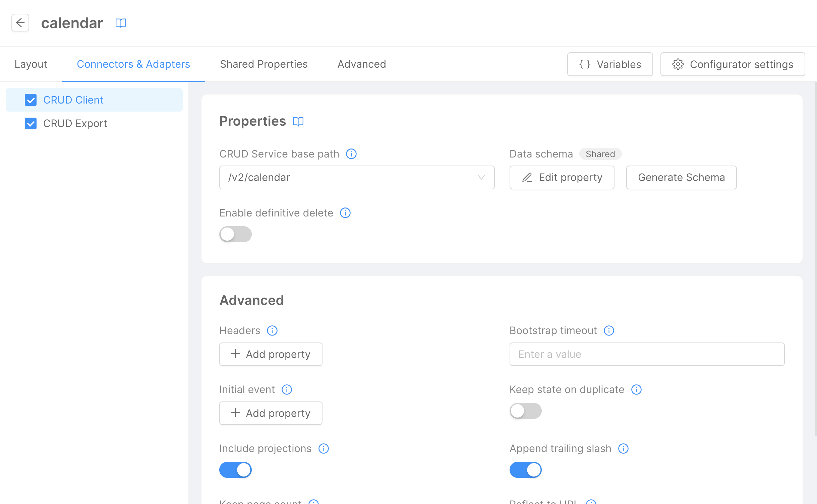The image size is (817, 504).
Task: Click the info icon beside Initial event
Action: click(x=287, y=389)
